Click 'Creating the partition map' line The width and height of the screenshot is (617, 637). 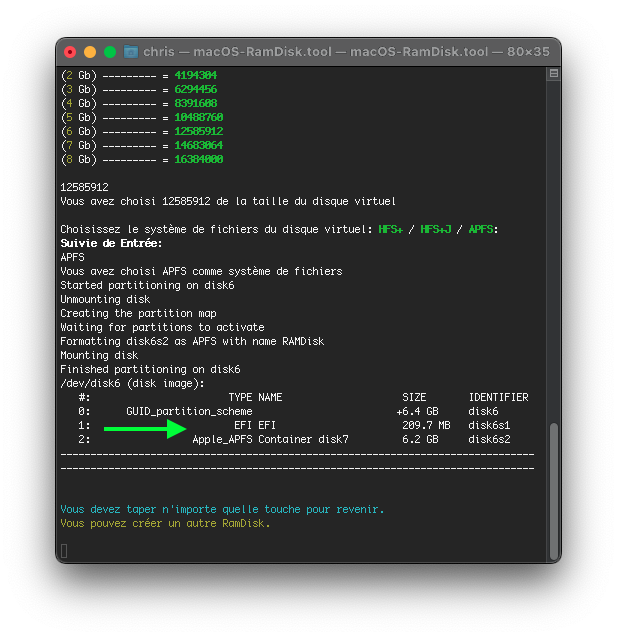point(139,313)
